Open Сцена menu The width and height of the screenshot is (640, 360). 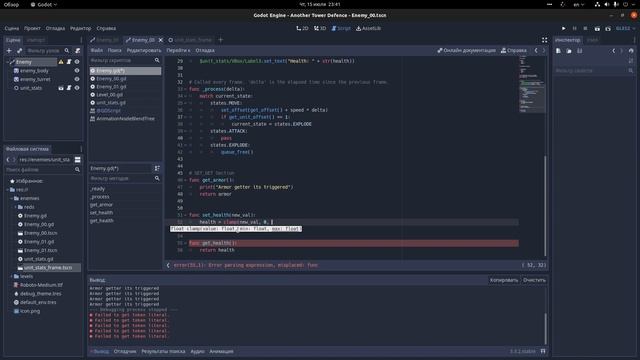pos(12,29)
